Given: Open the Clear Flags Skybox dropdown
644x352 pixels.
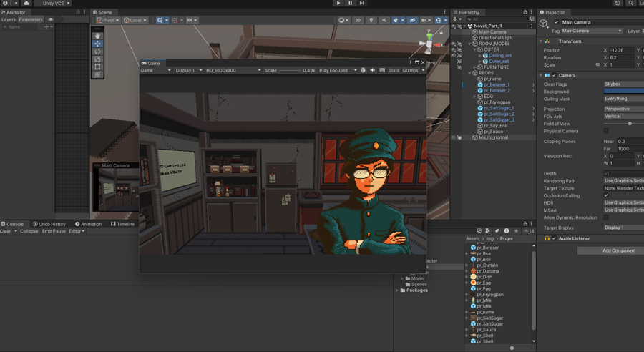Looking at the screenshot, I should point(623,84).
